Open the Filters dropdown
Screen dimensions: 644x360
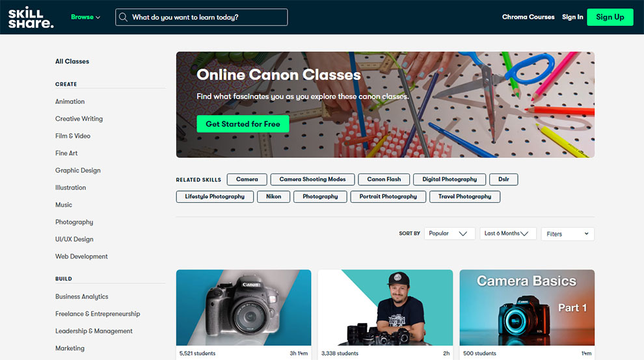(x=568, y=234)
